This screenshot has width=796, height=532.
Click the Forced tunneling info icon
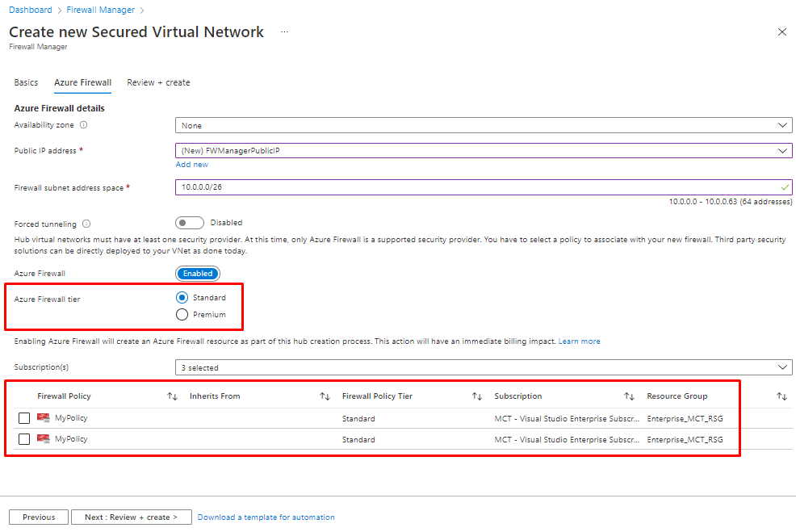pos(86,224)
